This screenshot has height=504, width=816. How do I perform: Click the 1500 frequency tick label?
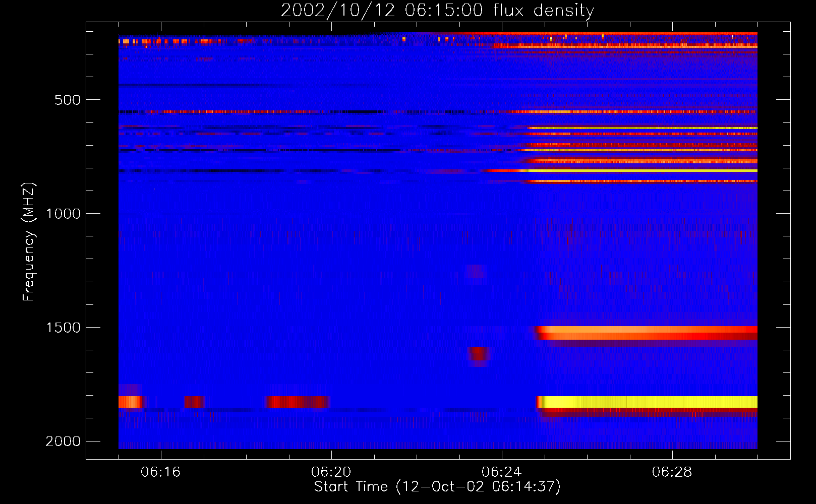(63, 328)
